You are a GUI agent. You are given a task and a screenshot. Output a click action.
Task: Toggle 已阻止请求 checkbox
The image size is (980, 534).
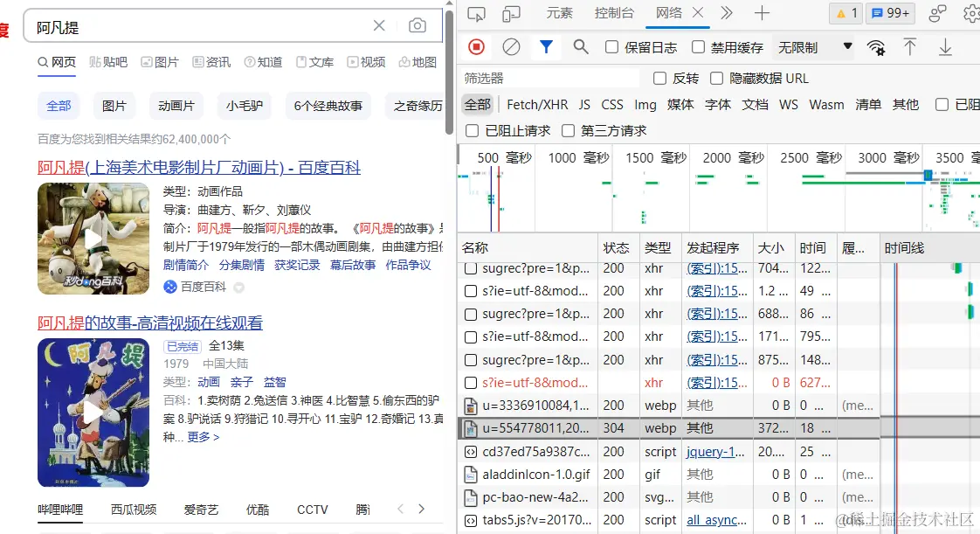tap(473, 131)
